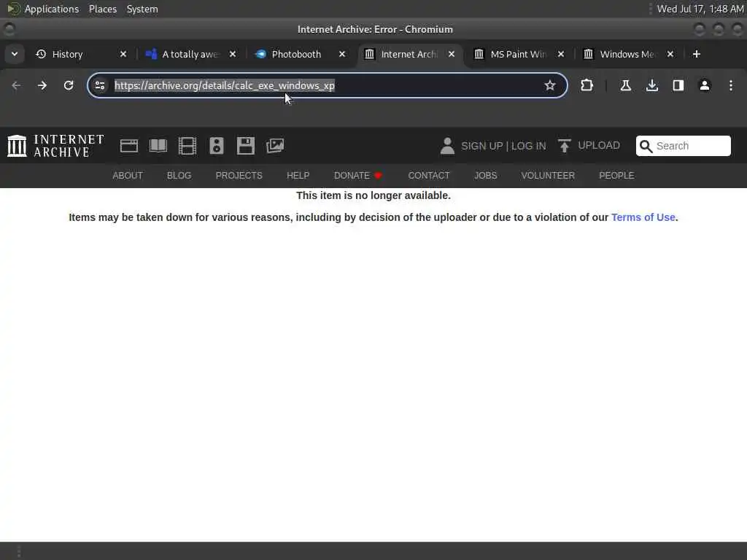
Task: Click the archive.org URL in address bar
Action: (225, 86)
